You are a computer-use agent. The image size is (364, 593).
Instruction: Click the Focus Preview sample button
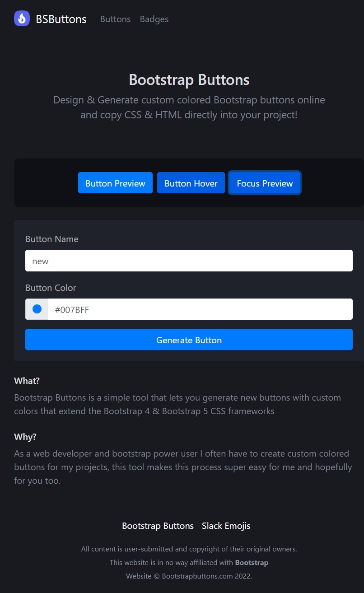pyautogui.click(x=265, y=183)
